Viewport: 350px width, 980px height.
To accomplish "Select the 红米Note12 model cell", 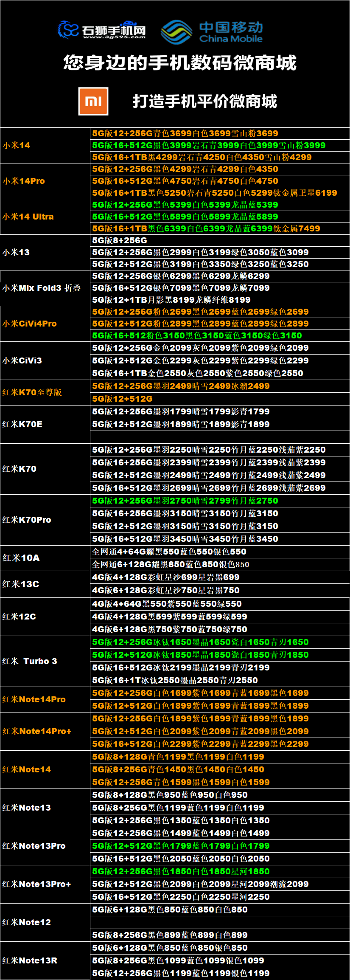I will point(45,922).
